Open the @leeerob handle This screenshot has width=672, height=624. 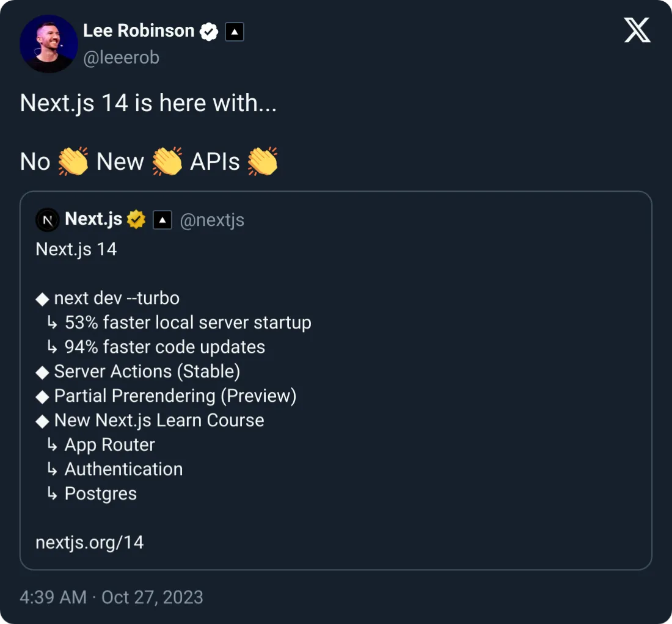[x=122, y=57]
